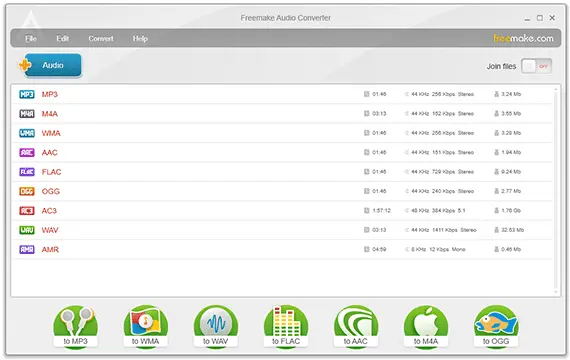Click duration icon in the MP3 row

tap(366, 94)
